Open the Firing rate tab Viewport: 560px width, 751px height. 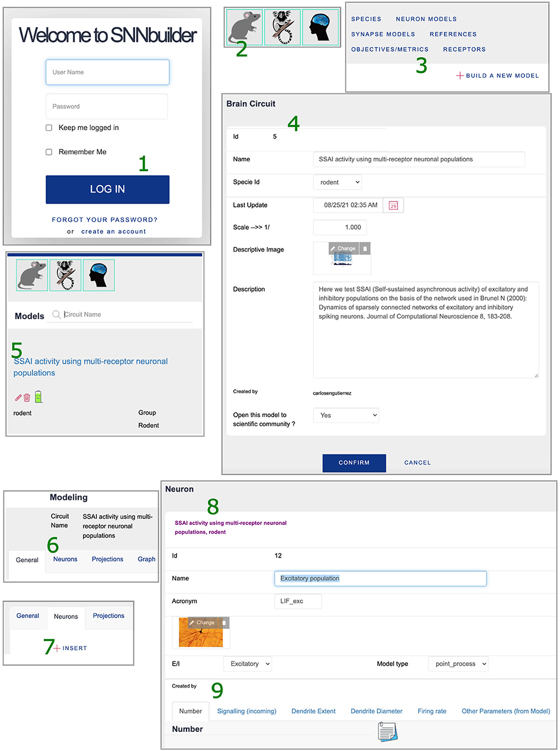(432, 711)
